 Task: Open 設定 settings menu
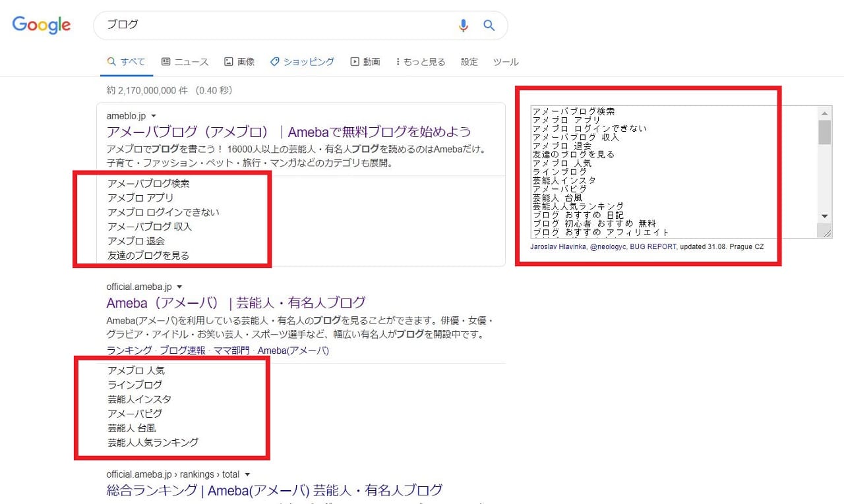point(469,62)
